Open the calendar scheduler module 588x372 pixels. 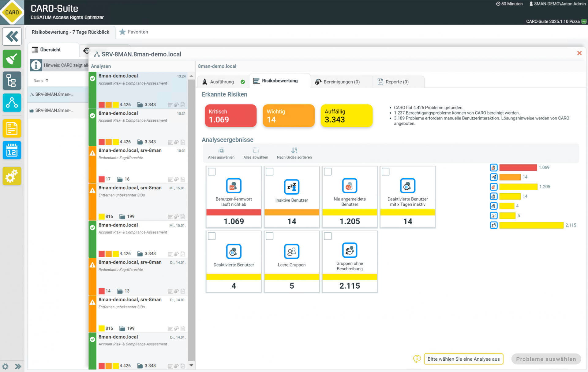coord(12,150)
